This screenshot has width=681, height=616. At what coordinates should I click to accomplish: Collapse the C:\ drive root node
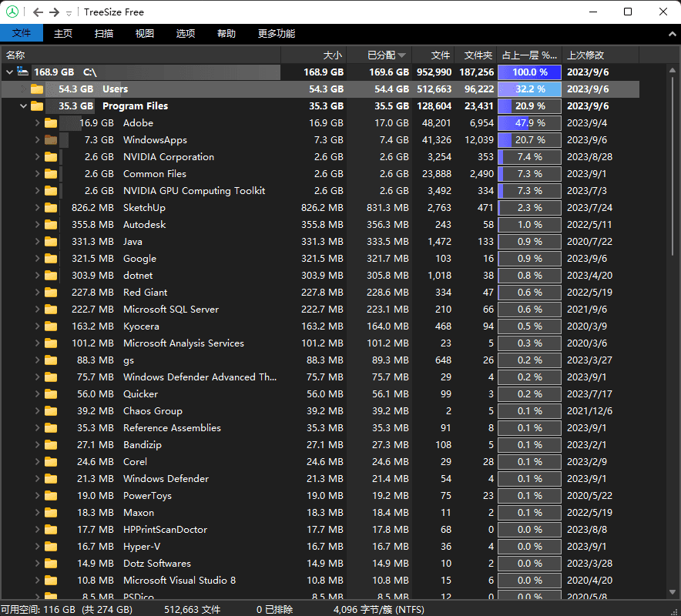click(9, 72)
